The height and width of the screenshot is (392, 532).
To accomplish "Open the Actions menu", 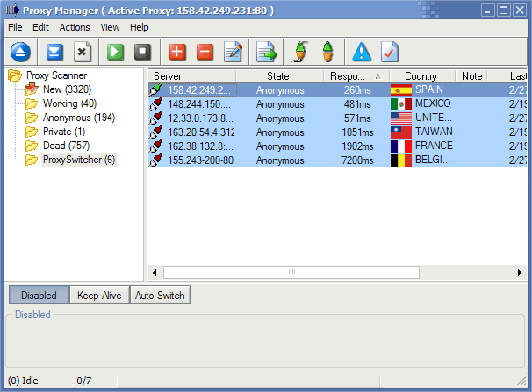I will pos(75,27).
